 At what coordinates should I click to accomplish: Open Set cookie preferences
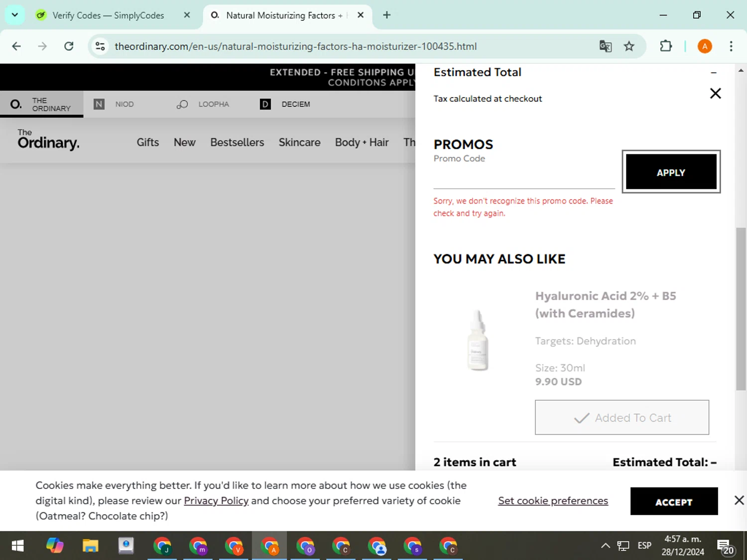553,501
